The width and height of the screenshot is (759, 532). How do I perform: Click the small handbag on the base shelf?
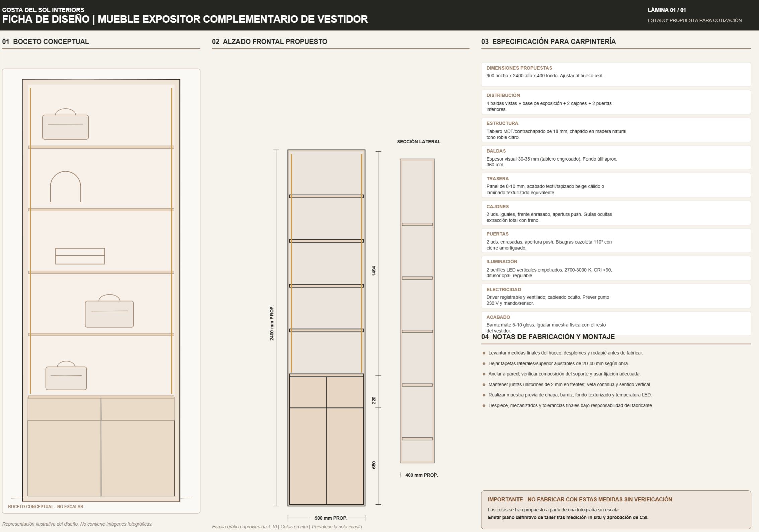click(x=66, y=375)
